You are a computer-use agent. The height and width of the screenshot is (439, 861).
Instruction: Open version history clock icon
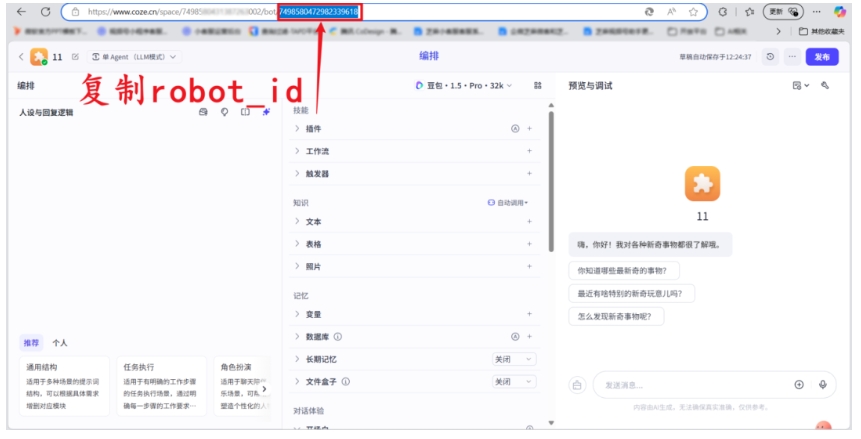click(x=770, y=57)
